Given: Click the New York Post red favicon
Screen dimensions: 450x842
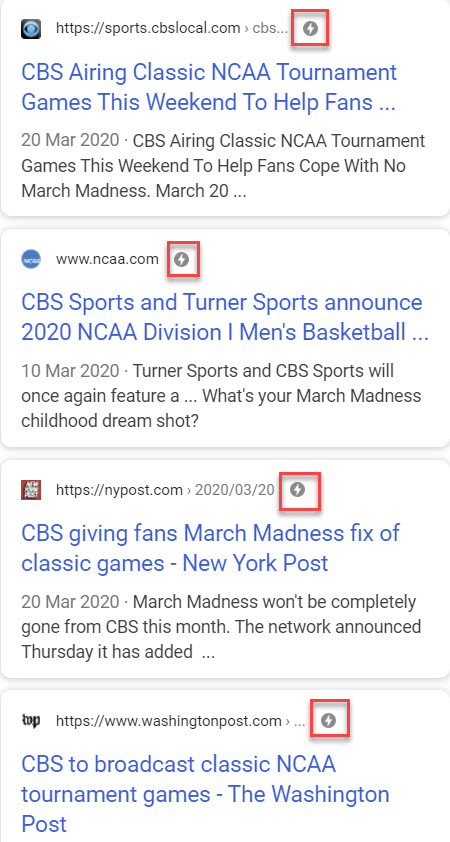Looking at the screenshot, I should coord(31,490).
